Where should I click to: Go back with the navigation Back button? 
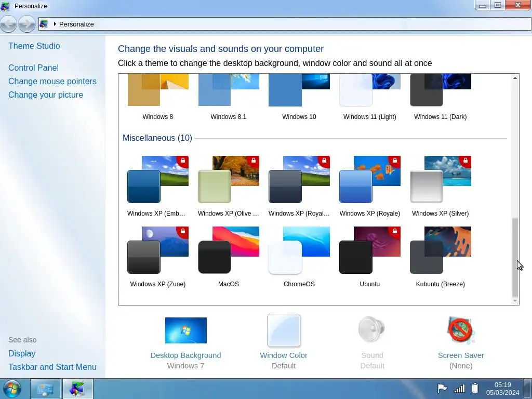pyautogui.click(x=8, y=24)
